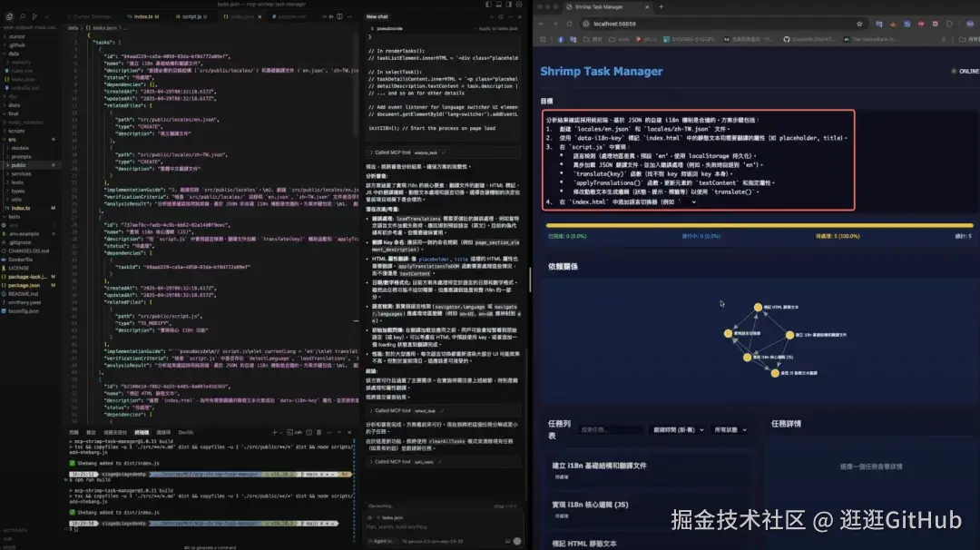Click the Stop generating button in chat
The image size is (980, 550).
(x=505, y=506)
